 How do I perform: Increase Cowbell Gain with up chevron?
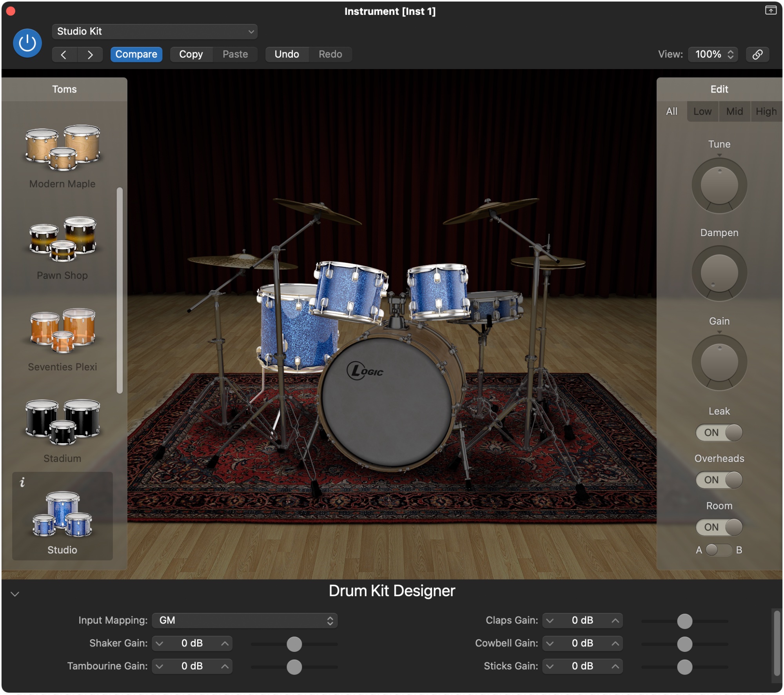[x=615, y=644]
